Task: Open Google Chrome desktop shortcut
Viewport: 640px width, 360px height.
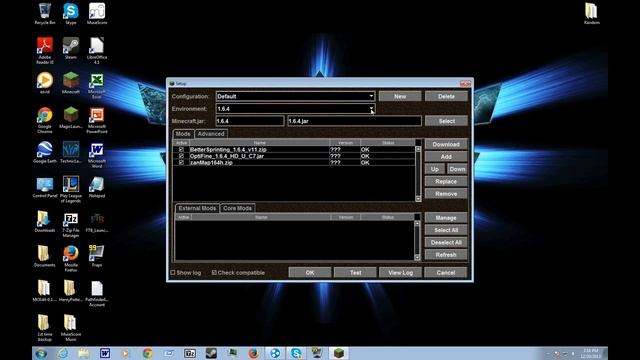Action: pos(44,120)
